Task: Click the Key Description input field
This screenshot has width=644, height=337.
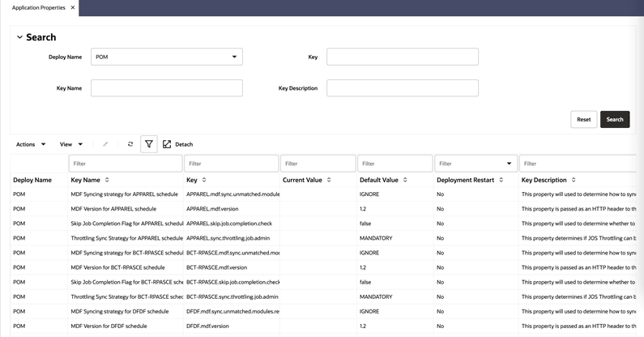Action: coord(403,88)
